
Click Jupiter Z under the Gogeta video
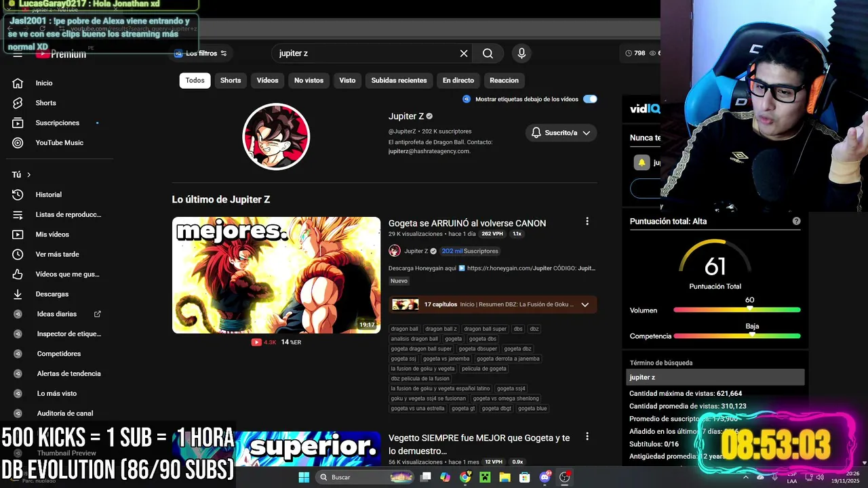[416, 251]
